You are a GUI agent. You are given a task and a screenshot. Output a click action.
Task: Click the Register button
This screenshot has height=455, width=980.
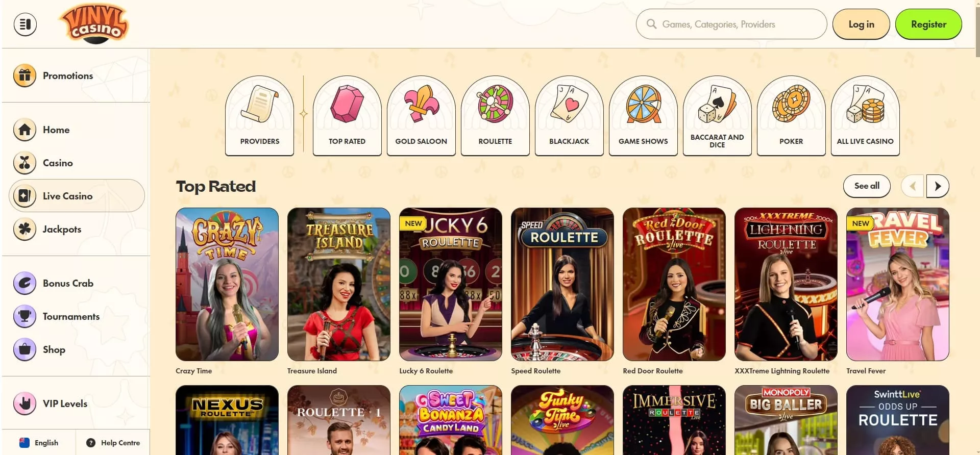928,24
